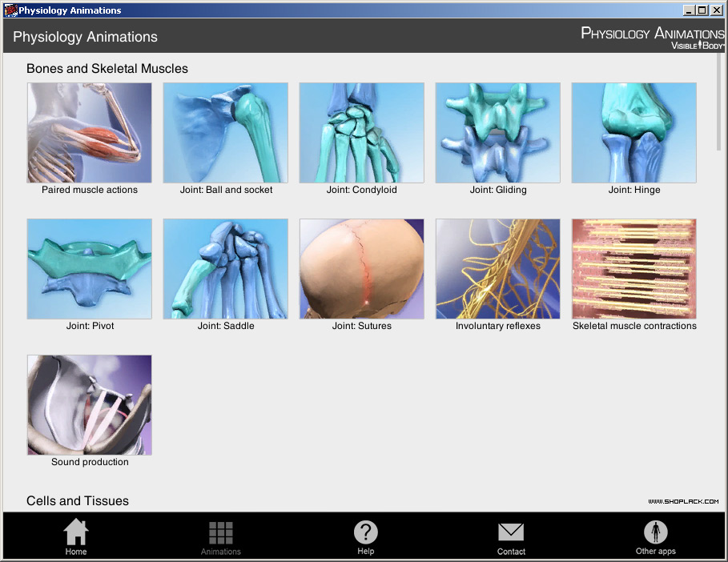Open Joint: Ball and socket thumbnail
728x562 pixels.
[226, 133]
